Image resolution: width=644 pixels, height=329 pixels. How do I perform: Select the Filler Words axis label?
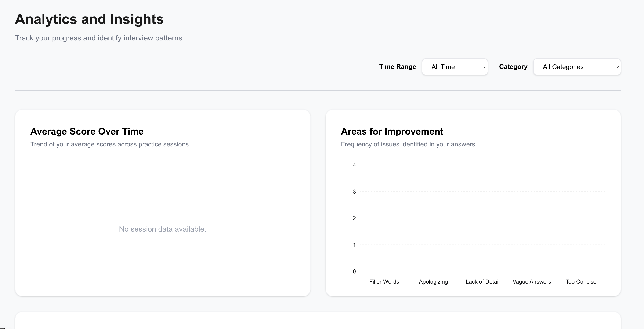tap(384, 282)
